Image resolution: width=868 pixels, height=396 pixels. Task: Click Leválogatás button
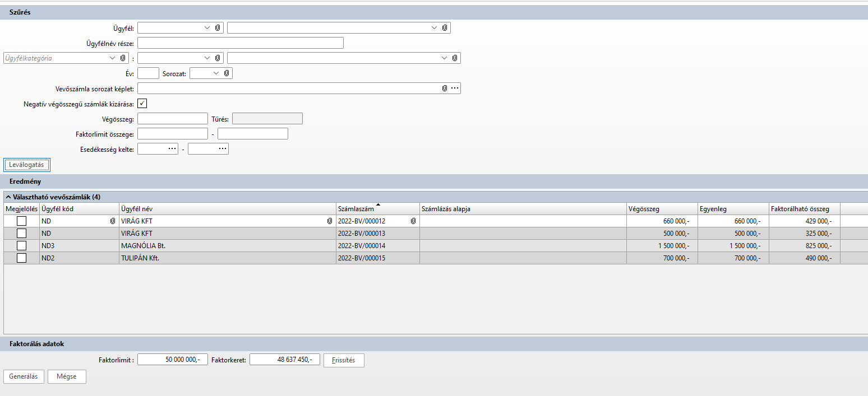(x=27, y=165)
